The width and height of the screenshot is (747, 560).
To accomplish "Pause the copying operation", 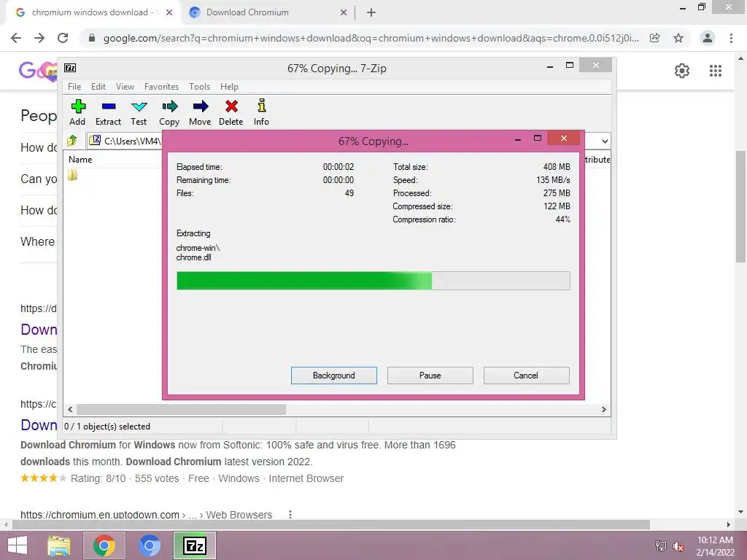I will [430, 376].
